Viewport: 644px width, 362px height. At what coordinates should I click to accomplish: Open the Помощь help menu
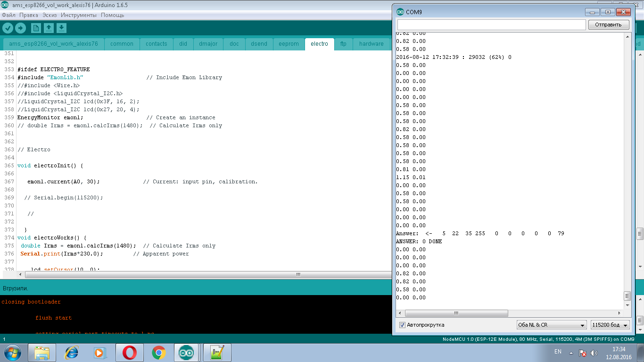point(112,15)
